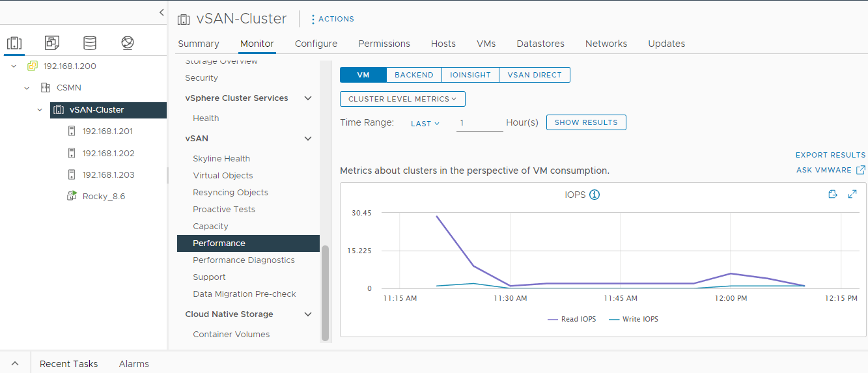Click the three-dot Actions menu icon

pos(313,20)
